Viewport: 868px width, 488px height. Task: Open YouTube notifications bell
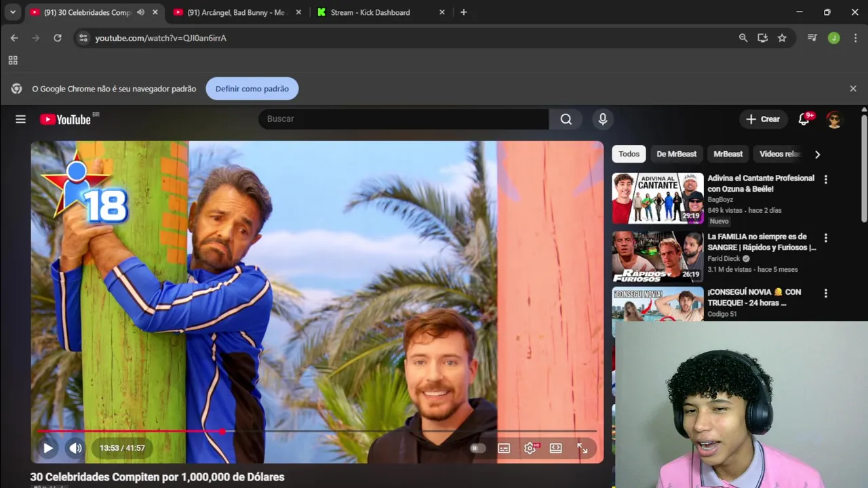[x=804, y=119]
